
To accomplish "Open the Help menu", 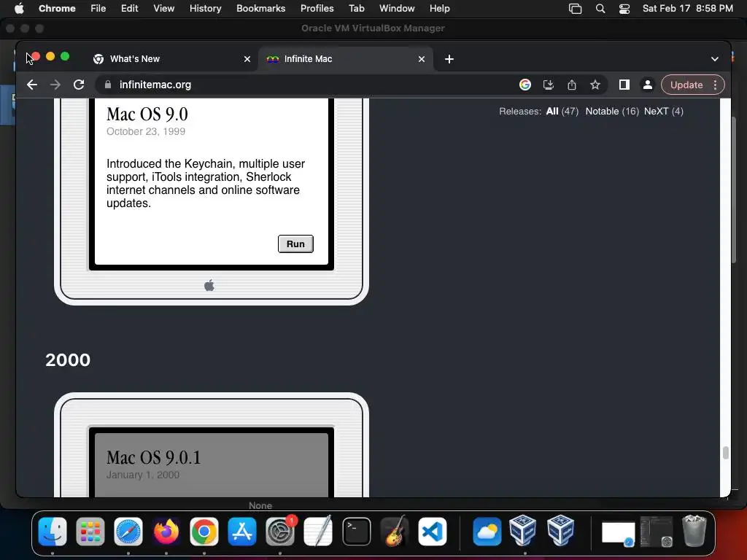I will (439, 9).
